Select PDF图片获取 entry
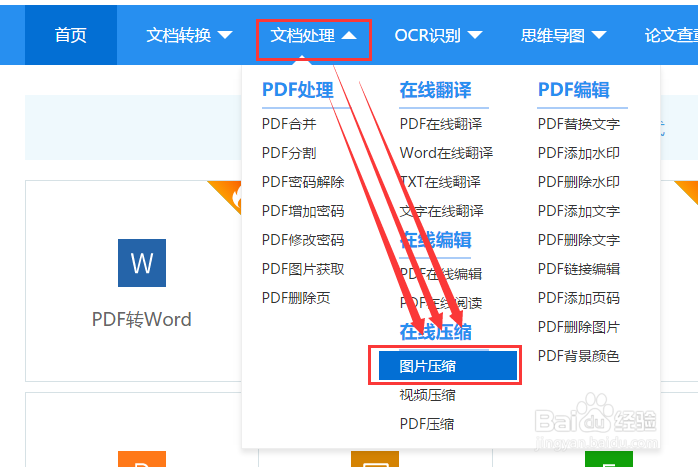698x467 pixels. [303, 269]
